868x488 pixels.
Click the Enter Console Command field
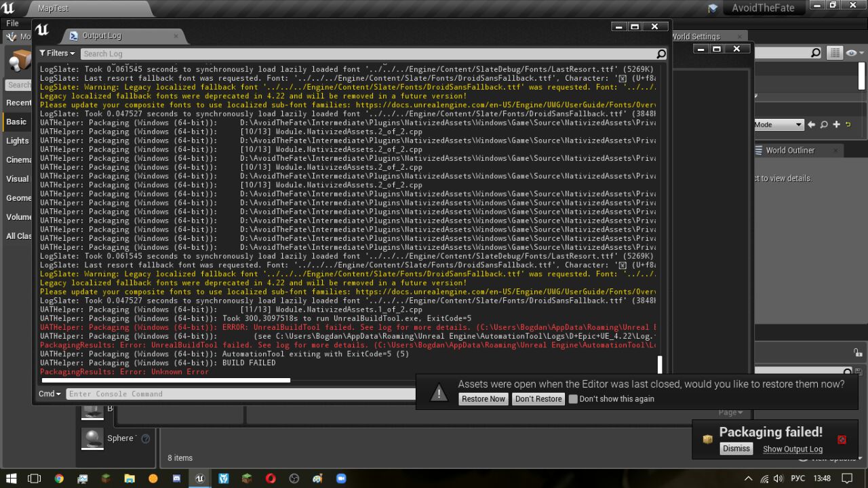(x=241, y=394)
